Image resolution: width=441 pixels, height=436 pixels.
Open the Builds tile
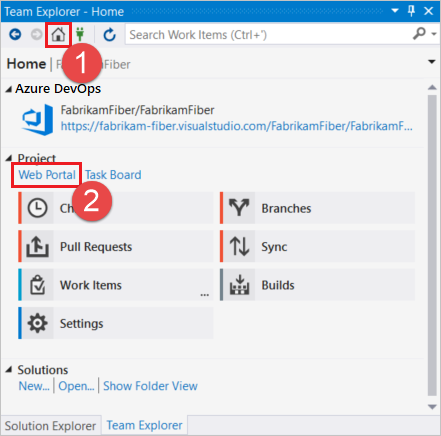[317, 285]
